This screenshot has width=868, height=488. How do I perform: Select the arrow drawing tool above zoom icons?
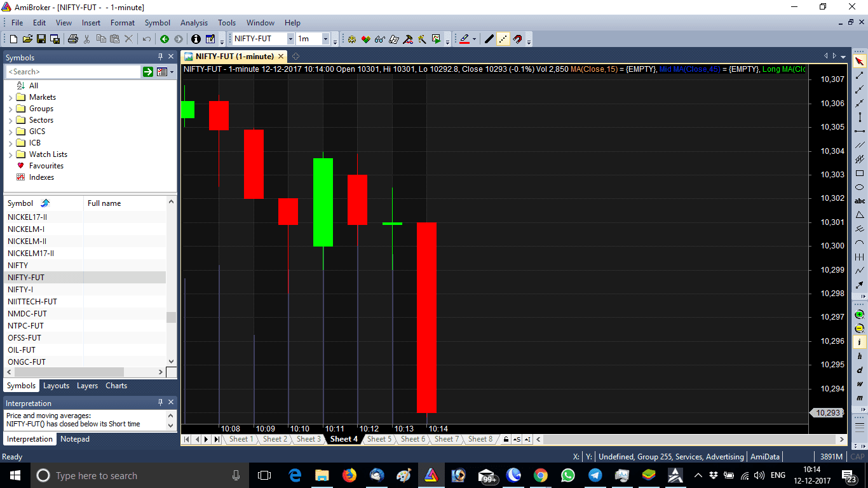[860, 285]
